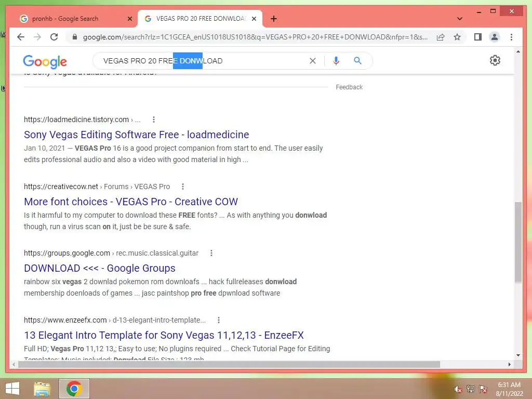
Task: Reload the current page
Action: coord(54,37)
